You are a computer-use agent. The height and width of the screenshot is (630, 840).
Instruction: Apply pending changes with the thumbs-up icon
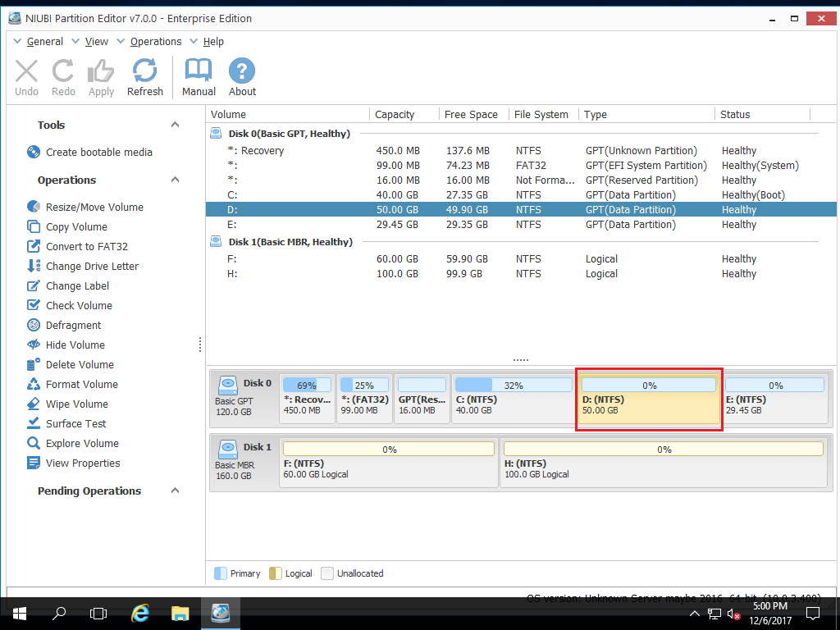[101, 71]
